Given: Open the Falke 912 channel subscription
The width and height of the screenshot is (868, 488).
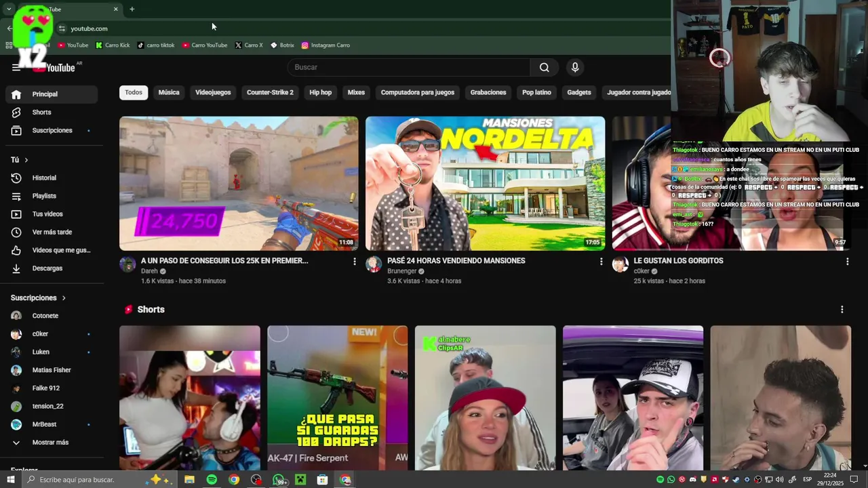Looking at the screenshot, I should click(x=52, y=388).
